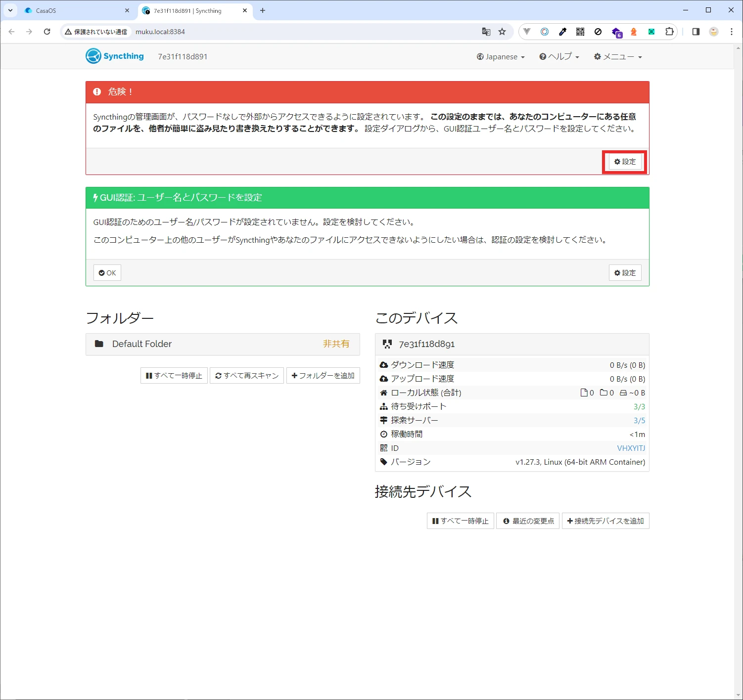743x700 pixels.
Task: Bookmark this page with the star
Action: point(502,32)
